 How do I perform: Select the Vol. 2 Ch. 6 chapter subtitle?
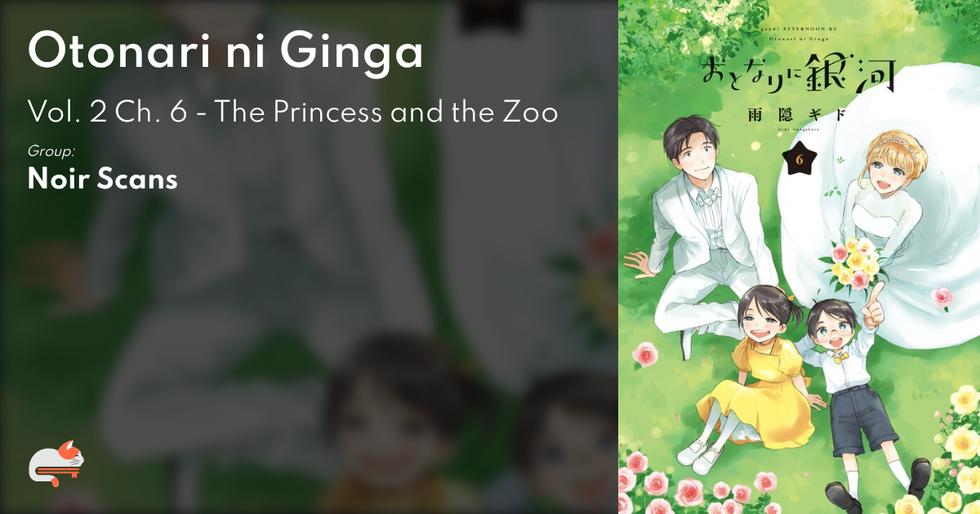click(292, 111)
